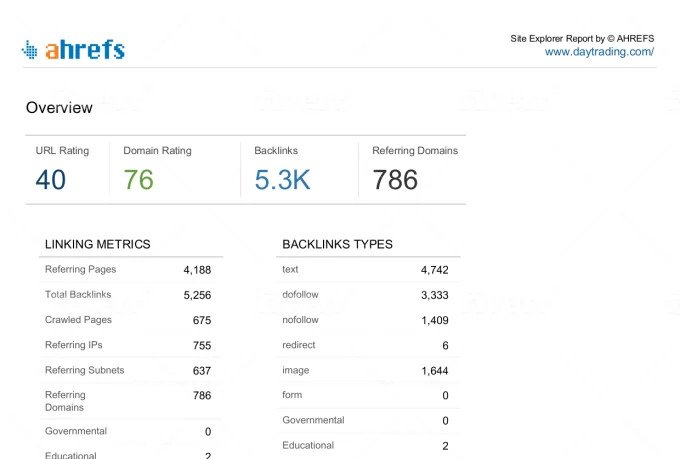Click 'Site Explorer Report by © AHREFS' text
680x459 pixels.
582,39
